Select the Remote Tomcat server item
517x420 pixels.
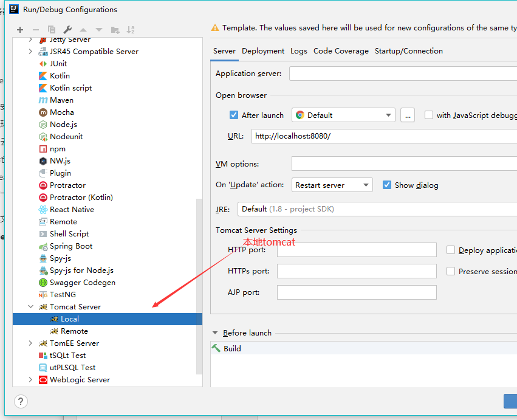pos(74,331)
